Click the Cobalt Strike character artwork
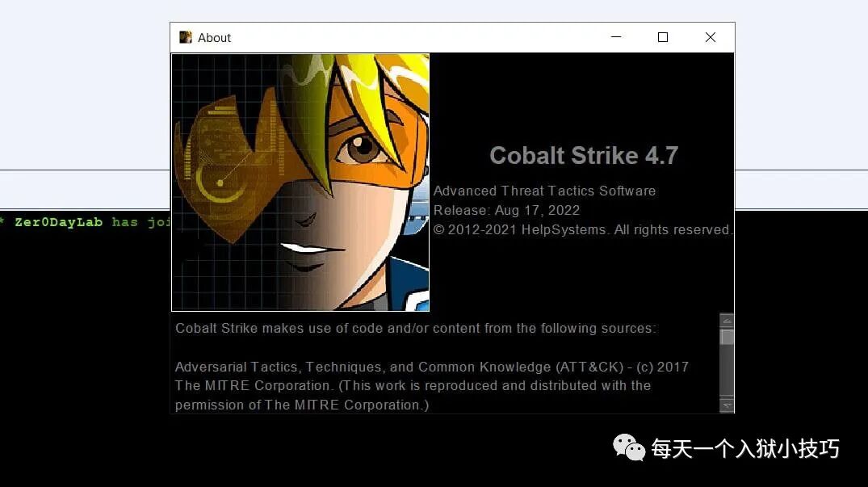868x487 pixels. coord(300,182)
